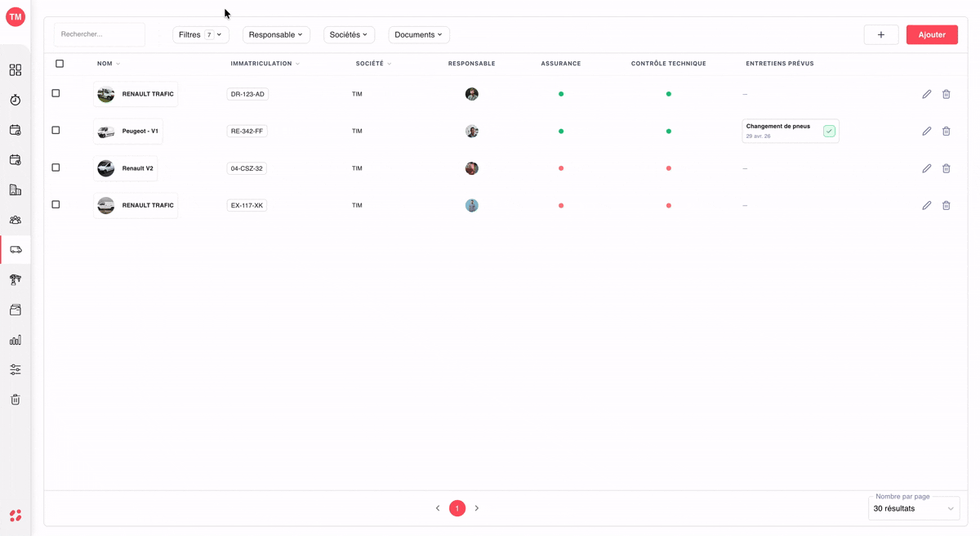This screenshot has width=980, height=536.
Task: Open the trash bin icon in sidebar
Action: point(16,400)
